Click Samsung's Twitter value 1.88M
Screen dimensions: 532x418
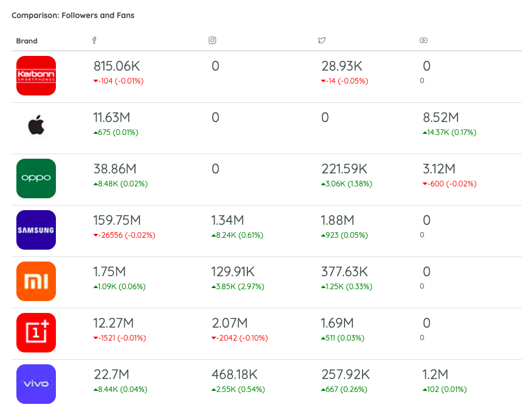click(338, 220)
